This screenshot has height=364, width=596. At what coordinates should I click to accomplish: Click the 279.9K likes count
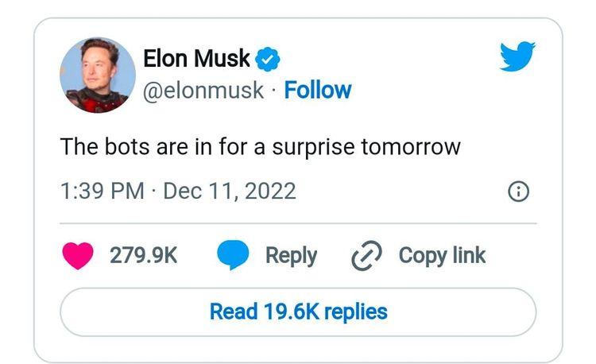pos(143,256)
